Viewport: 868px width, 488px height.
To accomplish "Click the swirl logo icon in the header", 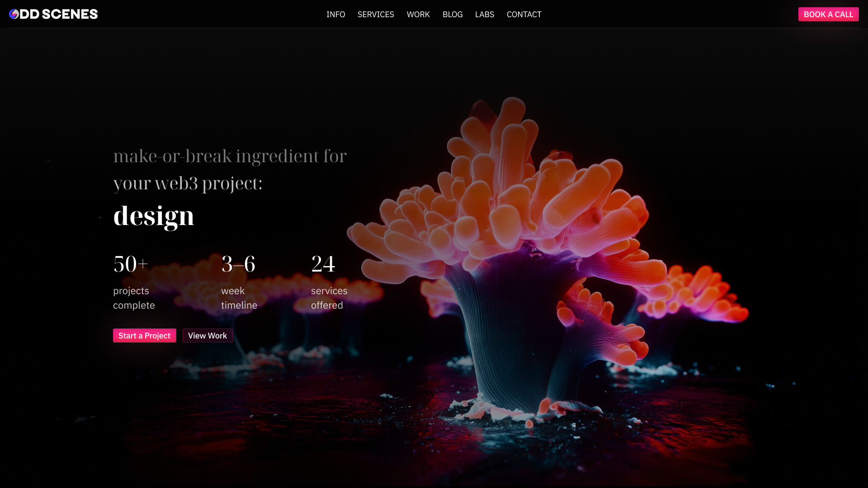I will point(14,14).
